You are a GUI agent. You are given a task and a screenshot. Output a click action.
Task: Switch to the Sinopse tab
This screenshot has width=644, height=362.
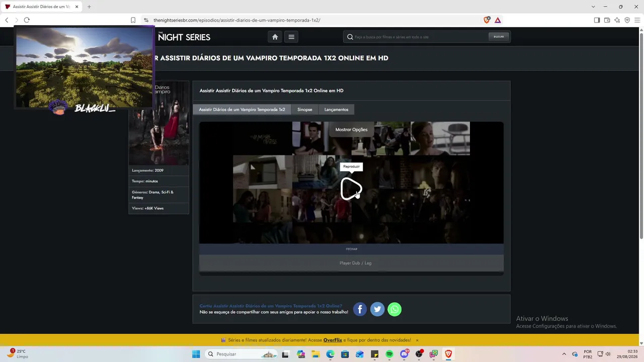pos(304,110)
